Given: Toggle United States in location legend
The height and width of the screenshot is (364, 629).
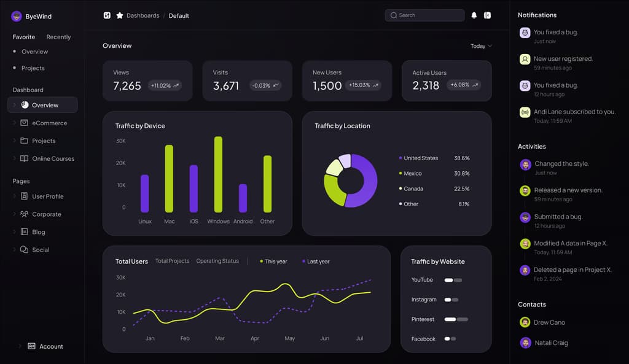Looking at the screenshot, I should (420, 158).
